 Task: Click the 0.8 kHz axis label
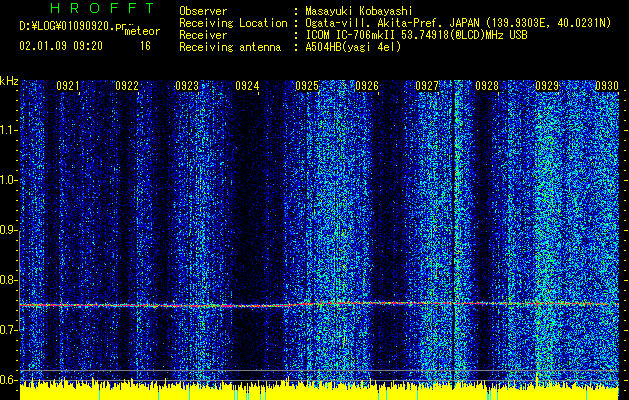coord(8,280)
